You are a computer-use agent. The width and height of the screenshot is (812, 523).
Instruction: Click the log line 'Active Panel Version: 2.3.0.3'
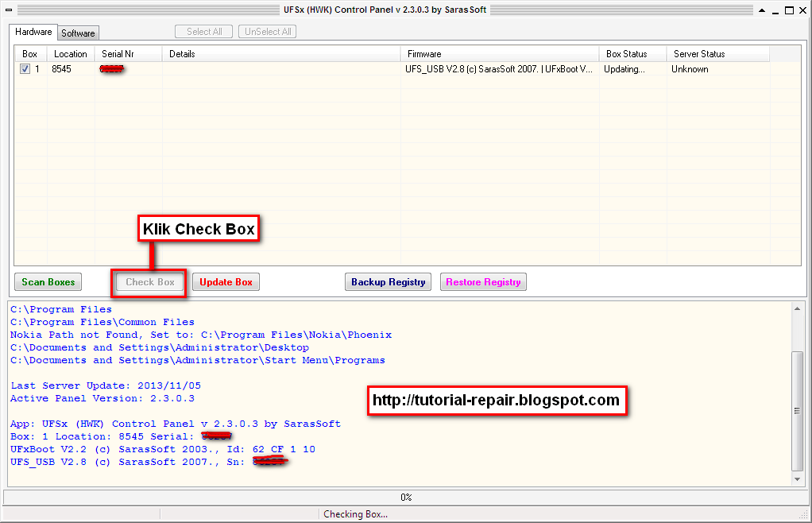102,399
